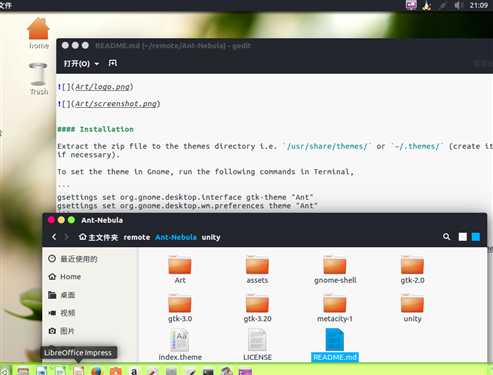Switch file manager to icon grid view
This screenshot has width=493, height=375.
(x=476, y=237)
